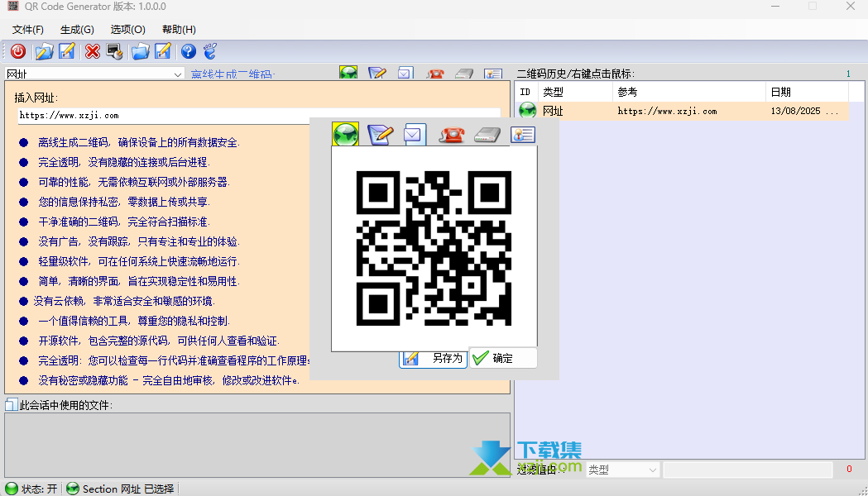Click the notepad icon above the URL panel
Screen dimensions: 868x496
(377, 73)
